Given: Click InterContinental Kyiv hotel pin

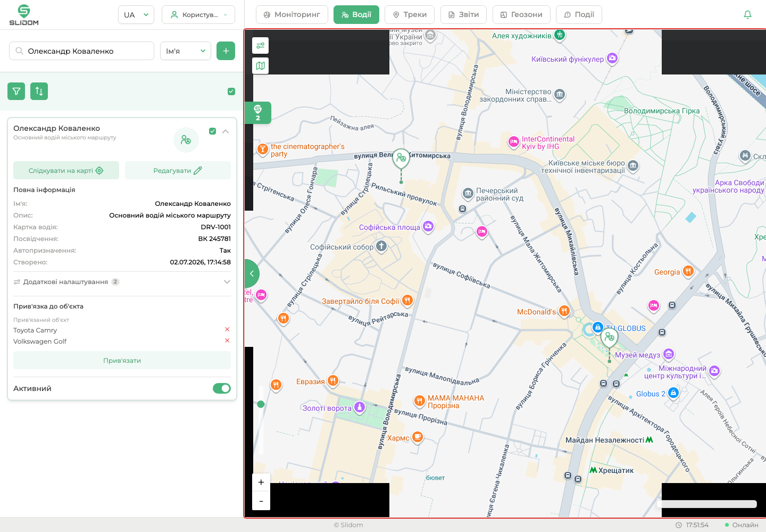Looking at the screenshot, I should [514, 142].
